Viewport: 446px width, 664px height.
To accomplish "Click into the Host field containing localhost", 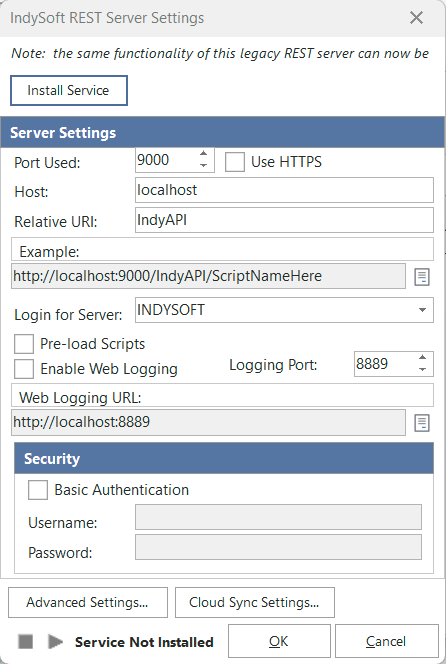I will pos(284,190).
